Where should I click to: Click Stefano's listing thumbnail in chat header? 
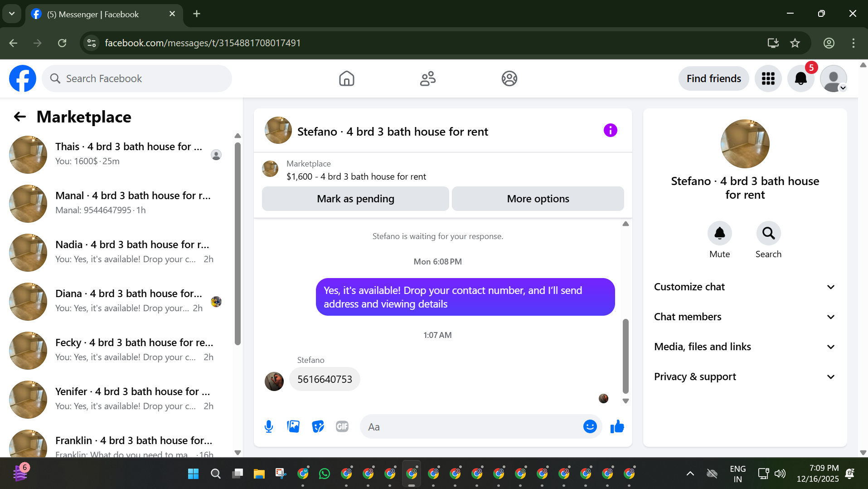278,131
